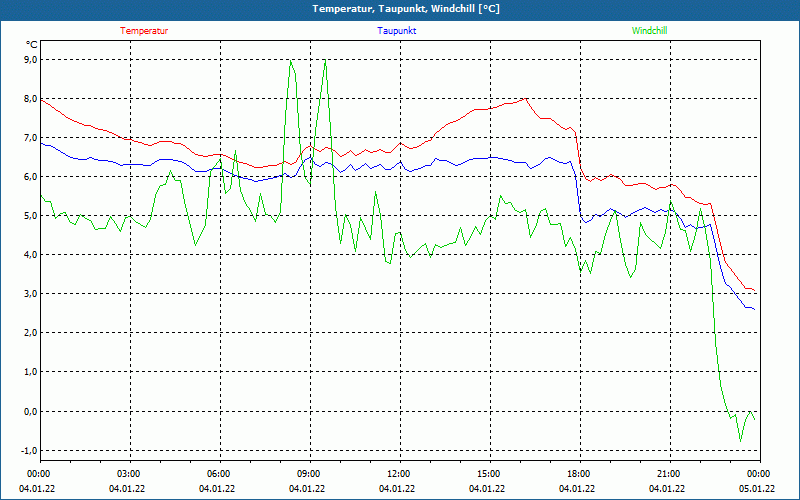
Task: Click the 5,0 y-axis value
Action: [31, 216]
